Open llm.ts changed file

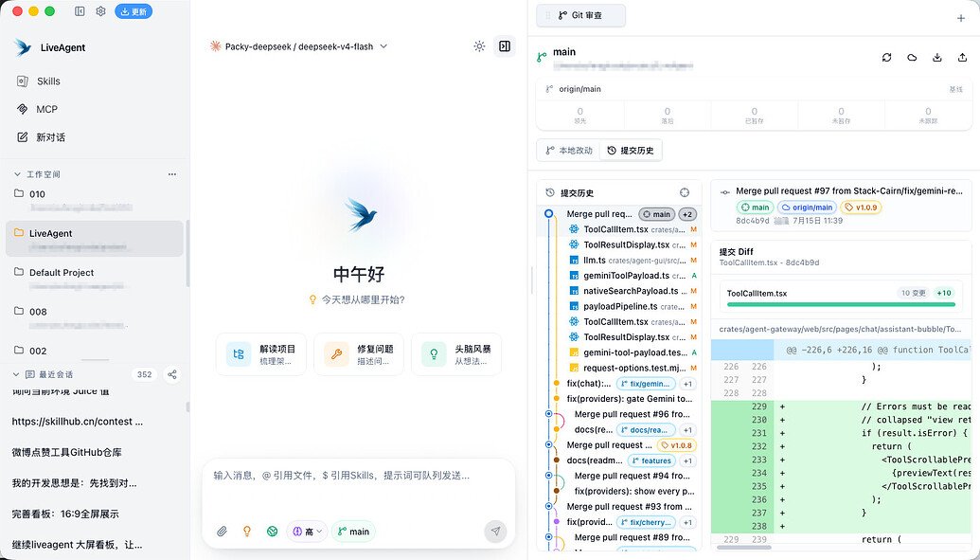[632, 261]
